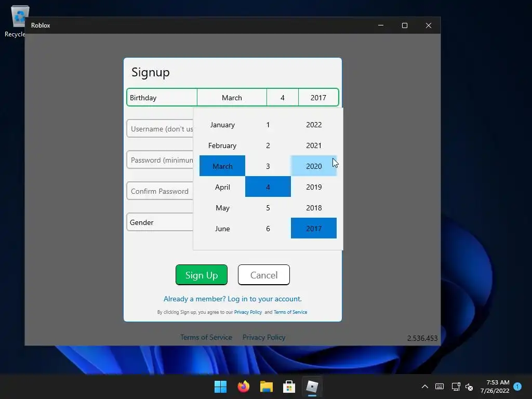Open Terms of Service link in signup agreement
Screen dimensions: 532x399
(x=290, y=312)
